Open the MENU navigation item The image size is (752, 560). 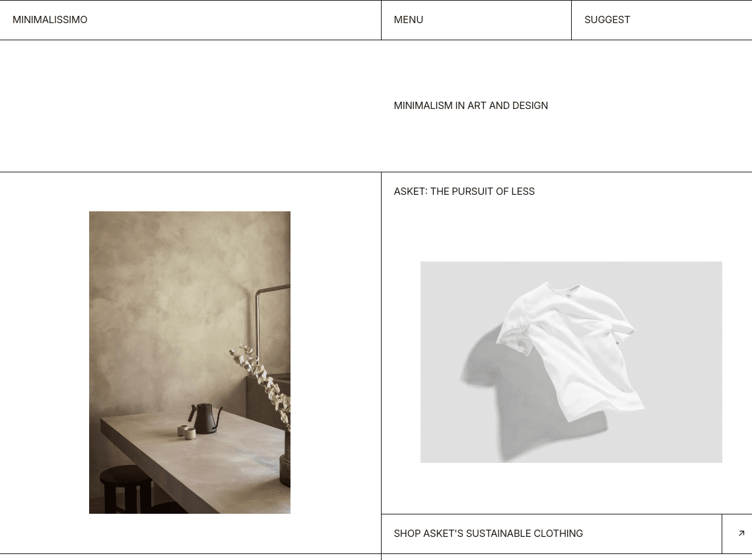tap(409, 20)
